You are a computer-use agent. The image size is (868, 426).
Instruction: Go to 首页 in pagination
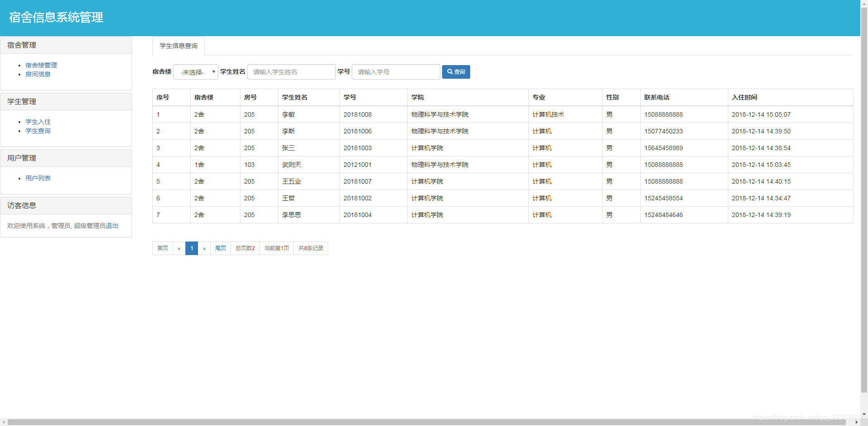(163, 248)
